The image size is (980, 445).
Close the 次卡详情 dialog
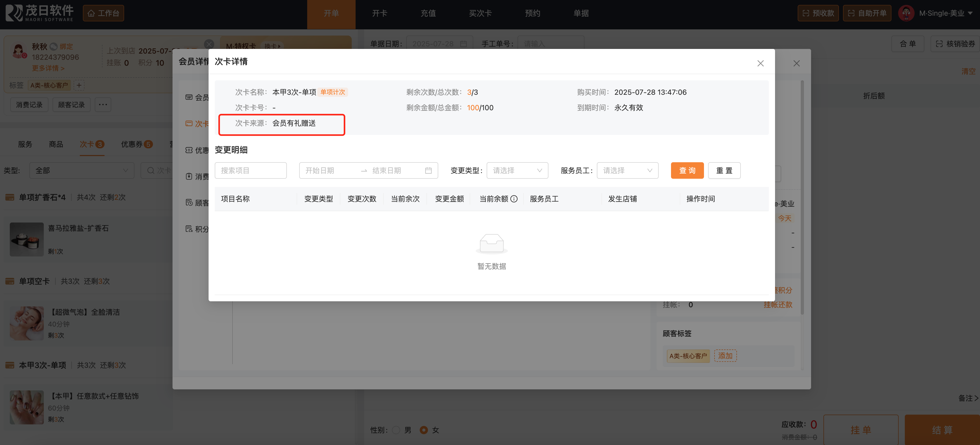pyautogui.click(x=760, y=64)
